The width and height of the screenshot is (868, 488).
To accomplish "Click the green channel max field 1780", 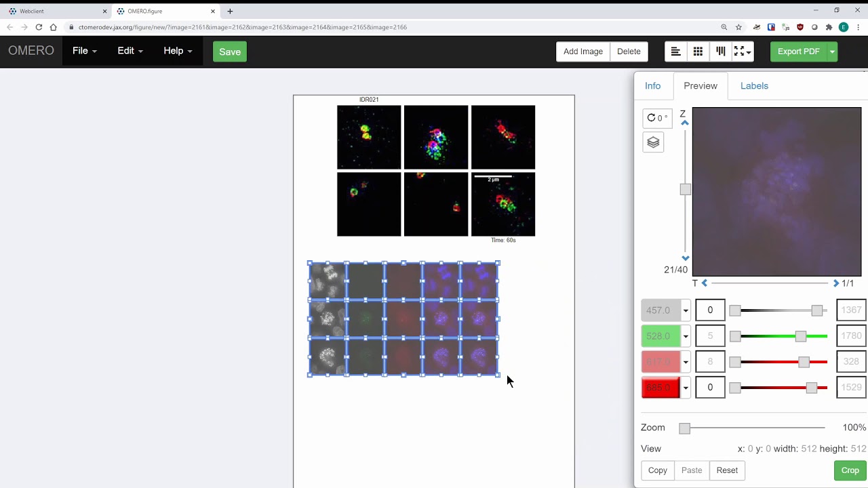I will [x=851, y=336].
